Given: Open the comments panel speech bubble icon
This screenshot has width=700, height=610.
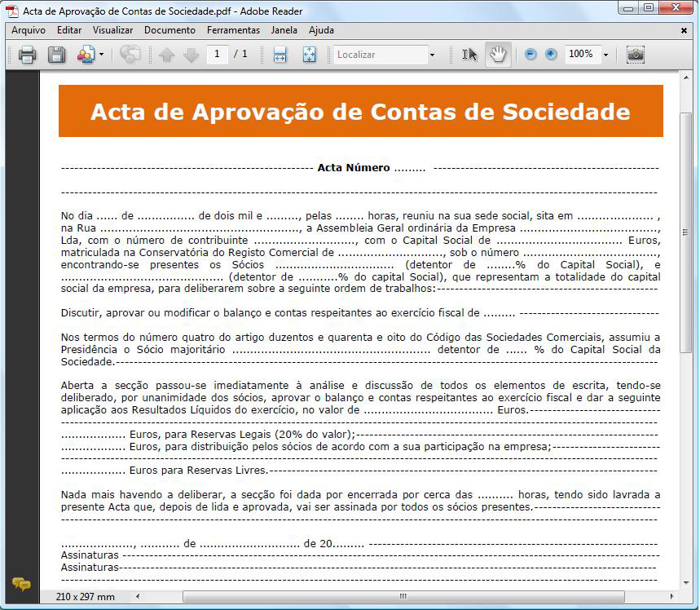Looking at the screenshot, I should coord(21,584).
